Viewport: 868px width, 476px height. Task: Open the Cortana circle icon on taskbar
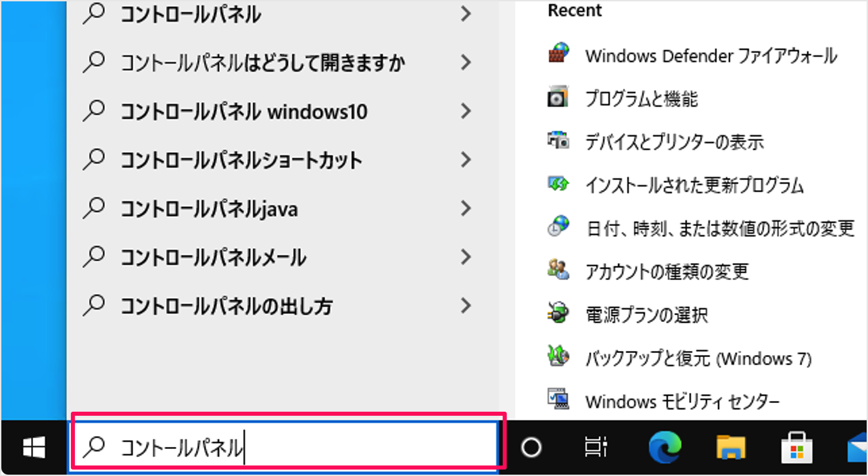531,447
